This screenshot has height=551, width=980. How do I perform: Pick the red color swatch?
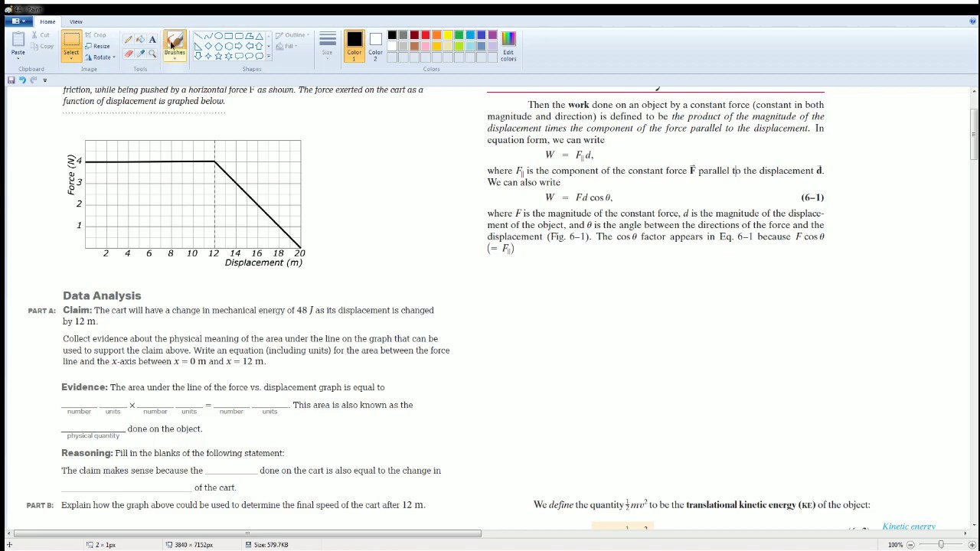click(426, 35)
